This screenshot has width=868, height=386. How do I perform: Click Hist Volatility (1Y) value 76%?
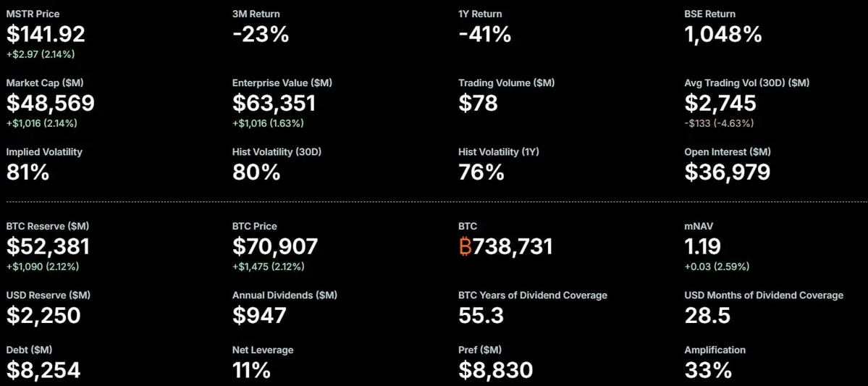point(481,172)
